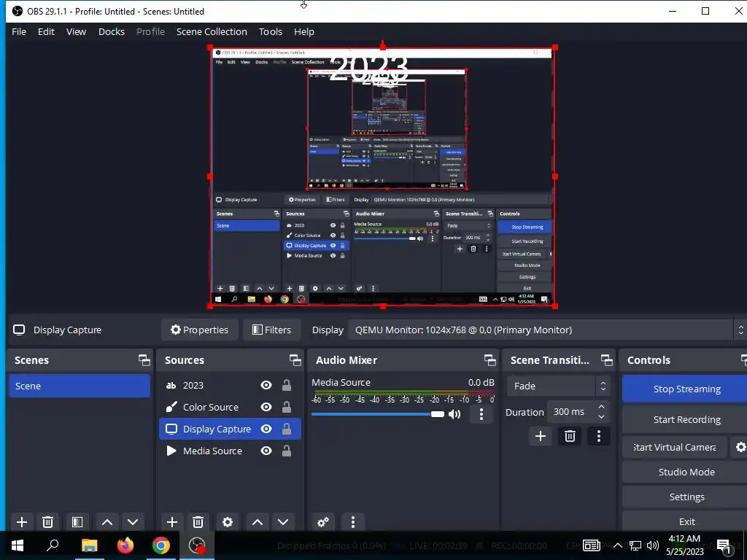
Task: Add a new scene with the plus icon
Action: pyautogui.click(x=21, y=522)
